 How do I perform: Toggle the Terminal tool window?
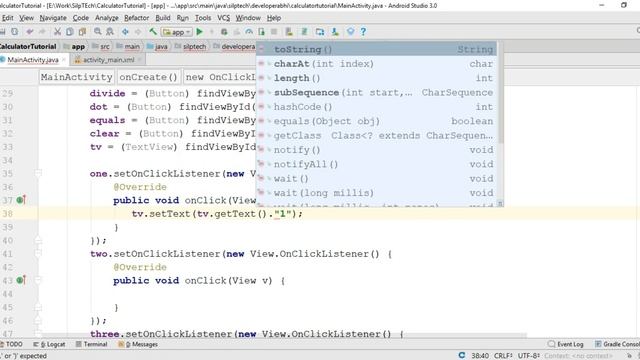pyautogui.click(x=91, y=344)
